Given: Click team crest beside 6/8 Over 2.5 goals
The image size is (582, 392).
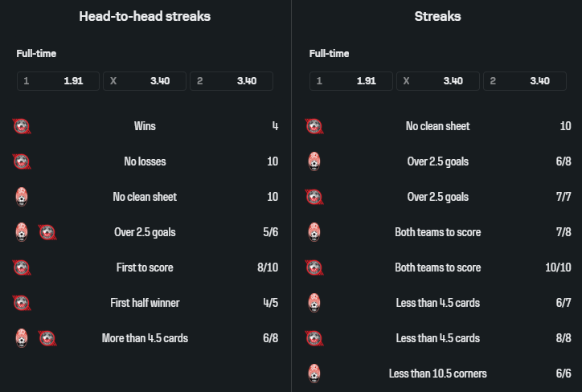Looking at the screenshot, I should coord(314,161).
